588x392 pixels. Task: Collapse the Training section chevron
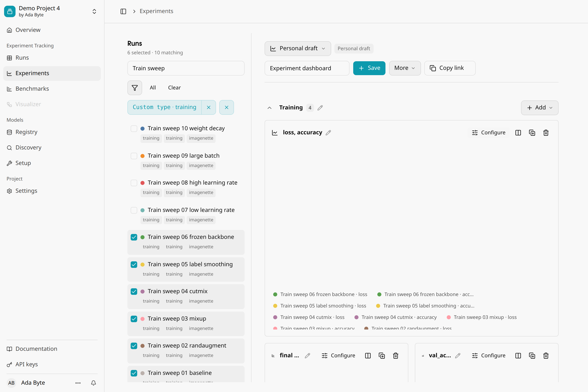269,108
